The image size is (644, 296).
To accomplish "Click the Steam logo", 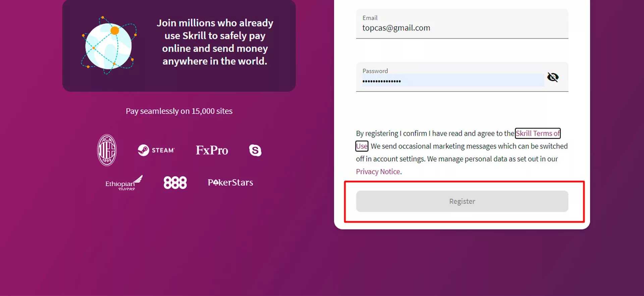I will (156, 150).
